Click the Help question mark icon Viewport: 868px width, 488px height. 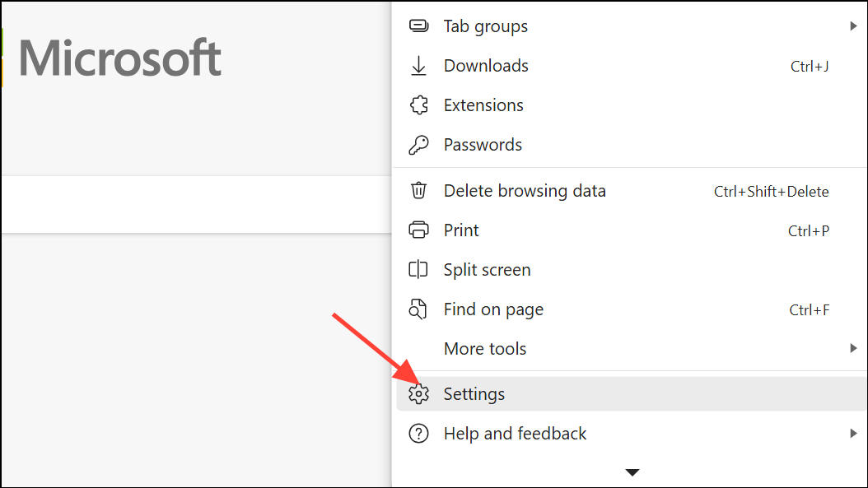pos(418,434)
